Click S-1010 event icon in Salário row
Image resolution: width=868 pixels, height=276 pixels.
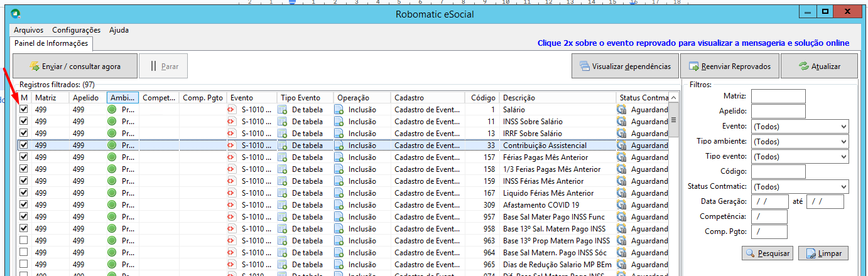(x=232, y=109)
